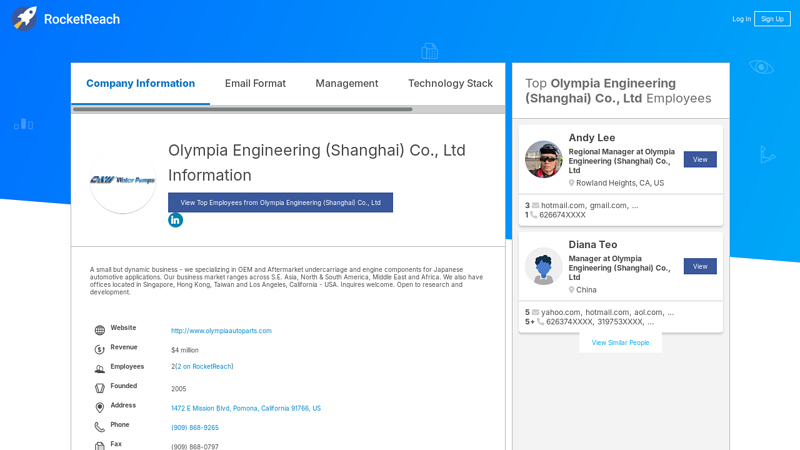Click the $4 million revenue value
This screenshot has height=450, width=800.
(185, 350)
